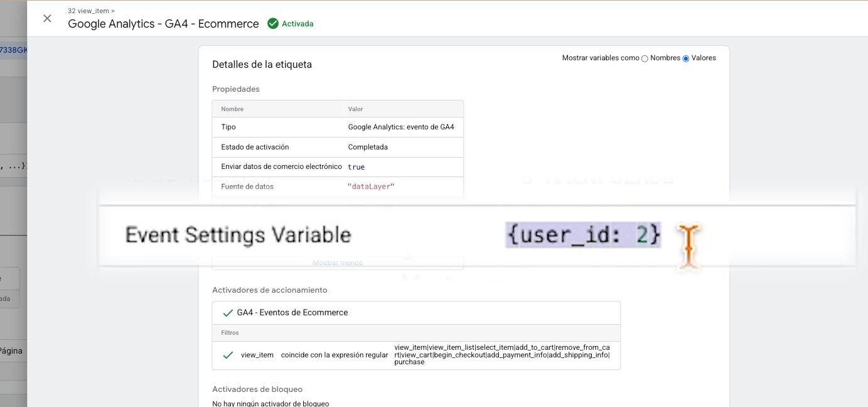868x407 pixels.
Task: Click the Fuente de datos label
Action: click(x=247, y=187)
